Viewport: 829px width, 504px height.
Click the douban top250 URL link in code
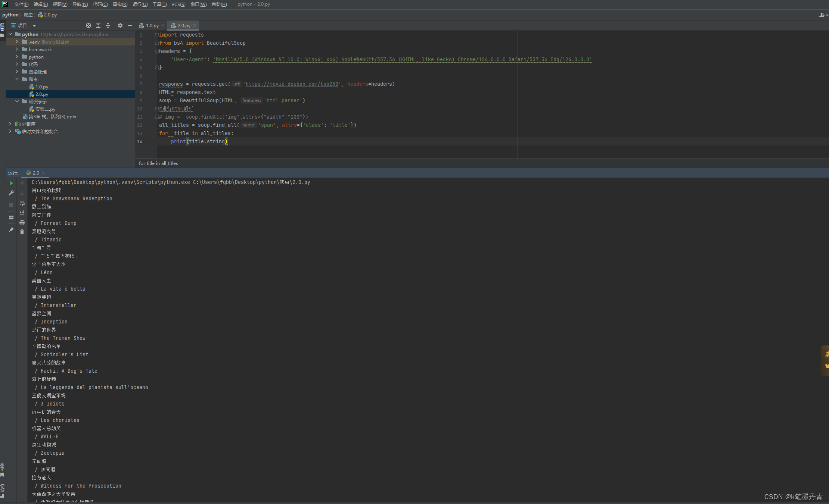(x=292, y=84)
